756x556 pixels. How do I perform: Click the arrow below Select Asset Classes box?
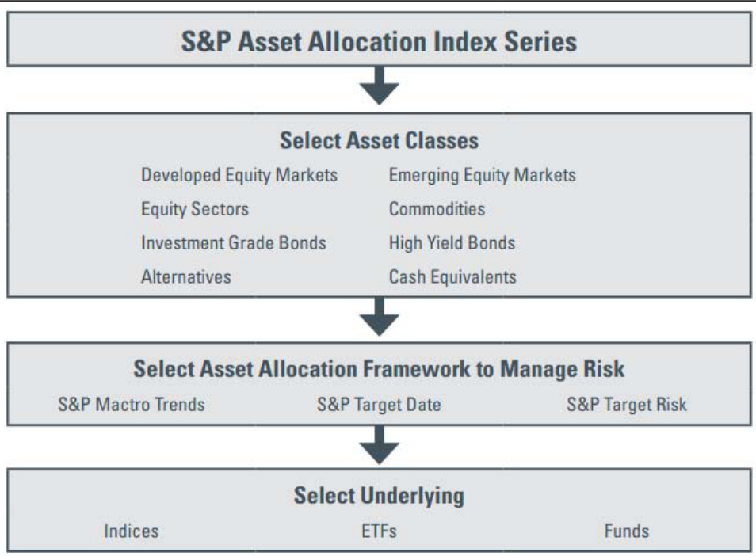(x=379, y=316)
